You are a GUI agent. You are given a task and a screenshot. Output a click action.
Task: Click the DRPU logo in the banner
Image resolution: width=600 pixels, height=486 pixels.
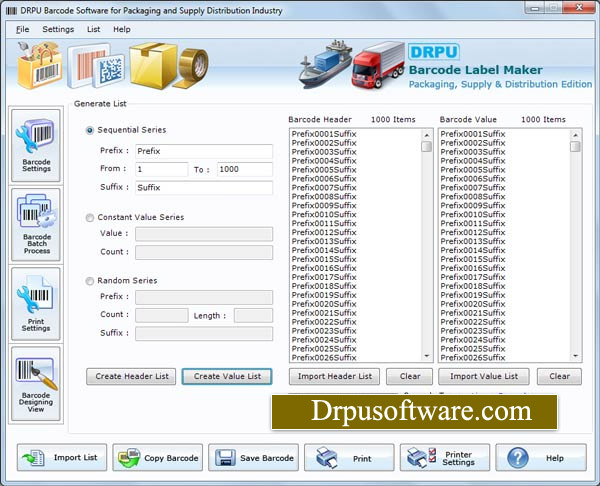click(x=434, y=52)
